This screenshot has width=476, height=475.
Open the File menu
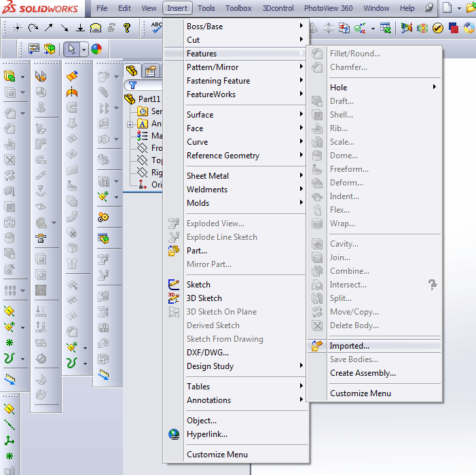102,8
